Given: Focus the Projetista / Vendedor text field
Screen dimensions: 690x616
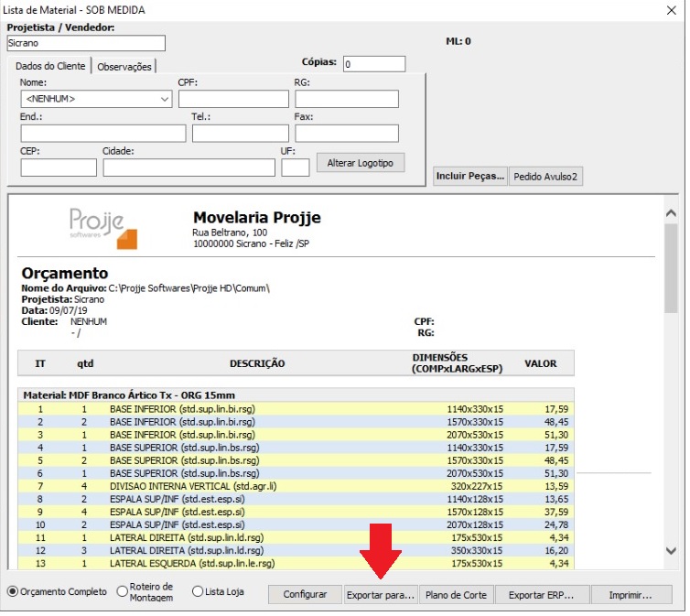Looking at the screenshot, I should coord(85,43).
